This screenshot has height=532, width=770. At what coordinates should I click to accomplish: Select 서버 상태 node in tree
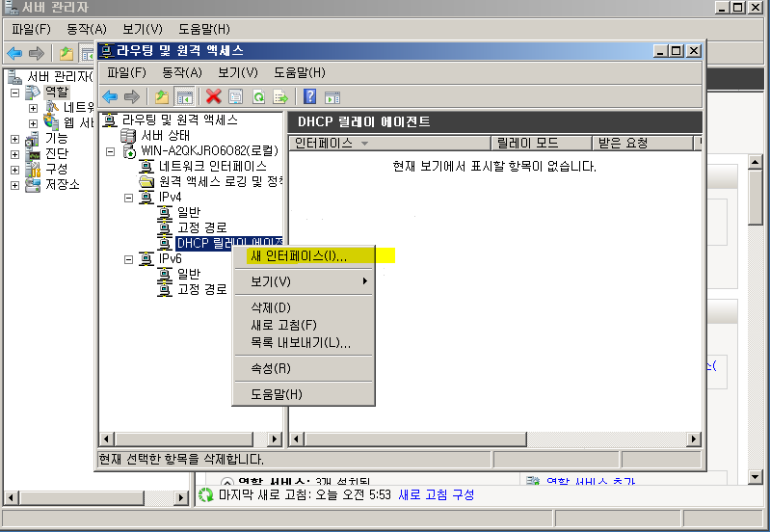(165, 135)
